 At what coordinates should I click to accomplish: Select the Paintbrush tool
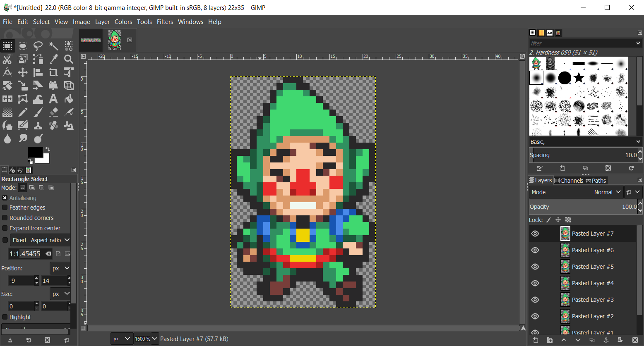38,112
